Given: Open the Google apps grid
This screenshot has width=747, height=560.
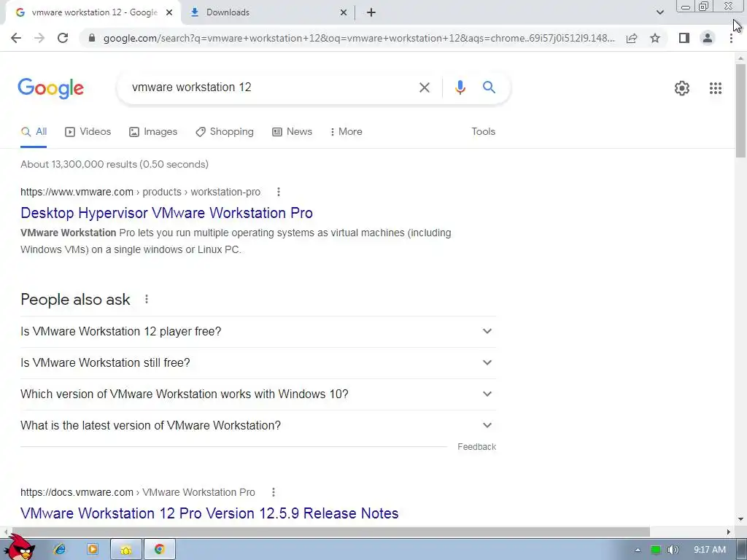Looking at the screenshot, I should coord(715,88).
